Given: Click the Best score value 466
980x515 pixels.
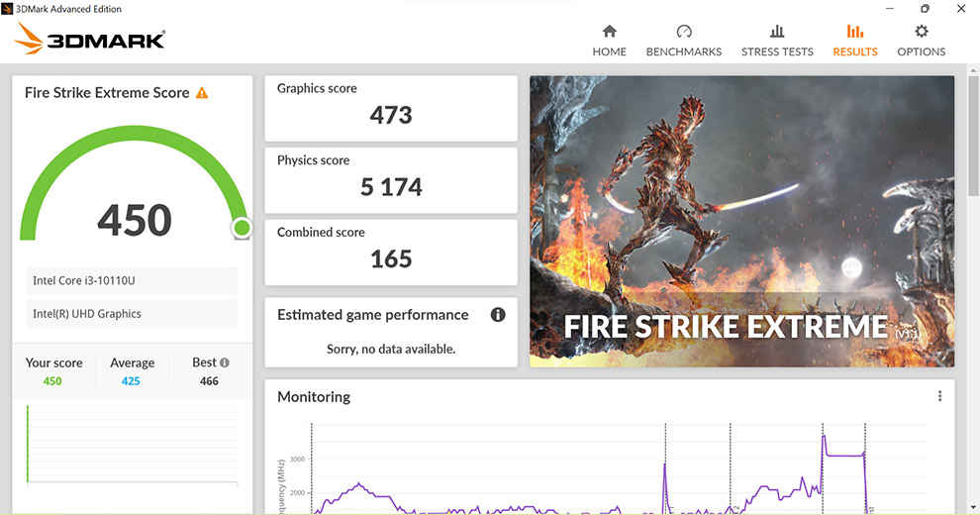Looking at the screenshot, I should click(210, 381).
